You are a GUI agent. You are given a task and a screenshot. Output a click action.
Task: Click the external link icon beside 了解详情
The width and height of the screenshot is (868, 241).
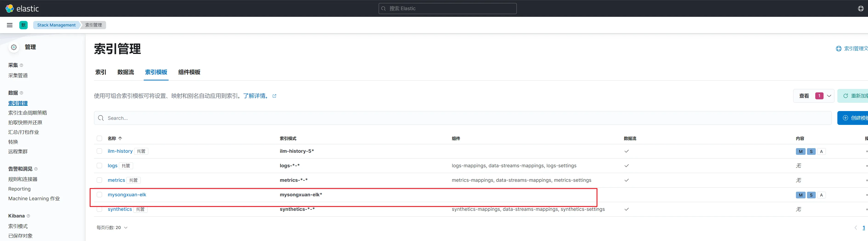274,96
